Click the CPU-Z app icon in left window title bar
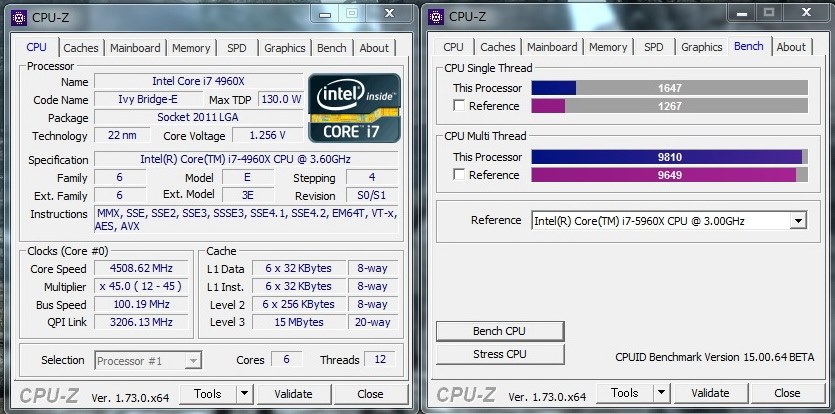The width and height of the screenshot is (835, 414). pyautogui.click(x=19, y=17)
